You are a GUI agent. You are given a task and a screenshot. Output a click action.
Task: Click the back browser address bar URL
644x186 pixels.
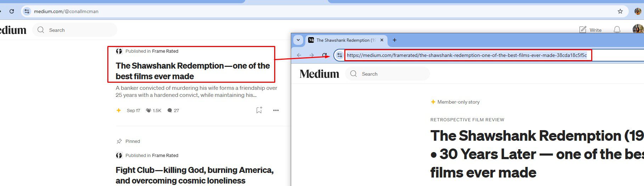(x=66, y=11)
